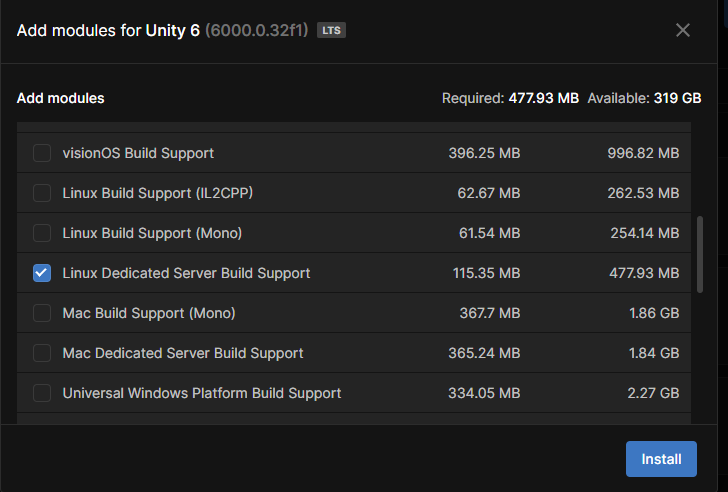Click the 365.24 MB download size

484,353
